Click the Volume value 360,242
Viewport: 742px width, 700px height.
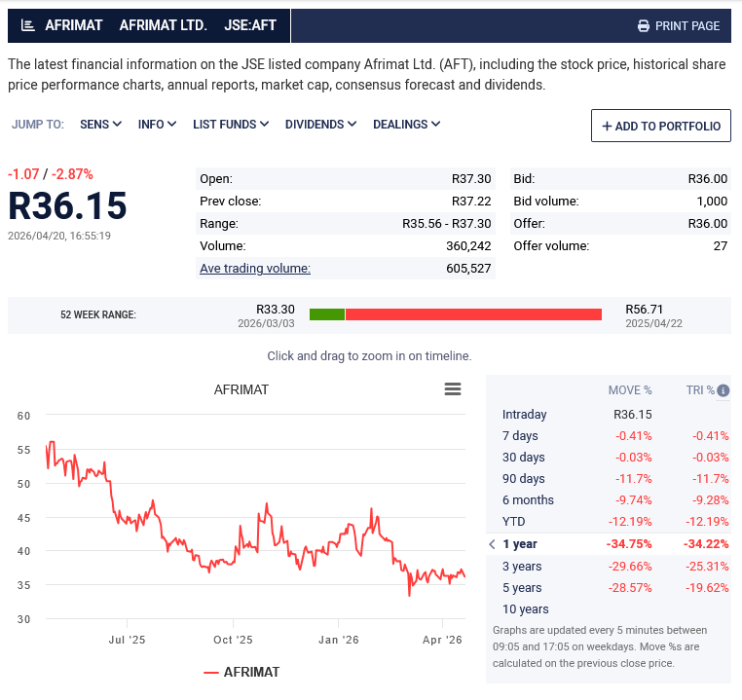(x=468, y=246)
